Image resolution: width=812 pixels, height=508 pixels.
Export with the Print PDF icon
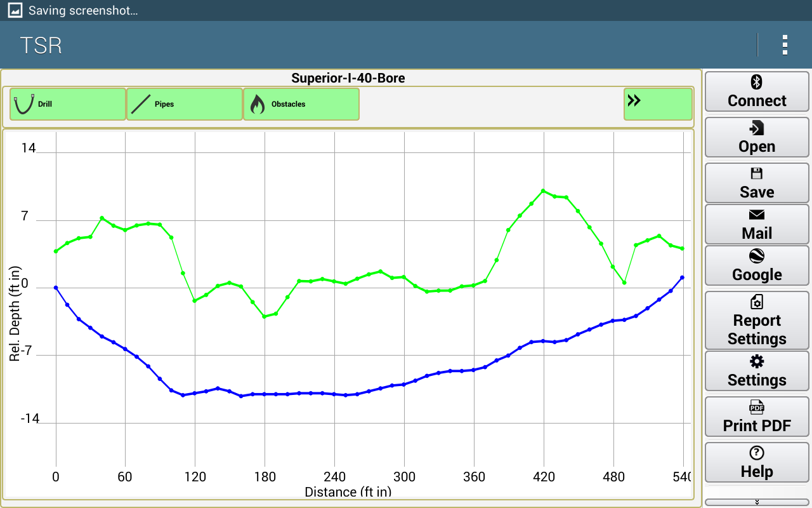click(x=756, y=408)
